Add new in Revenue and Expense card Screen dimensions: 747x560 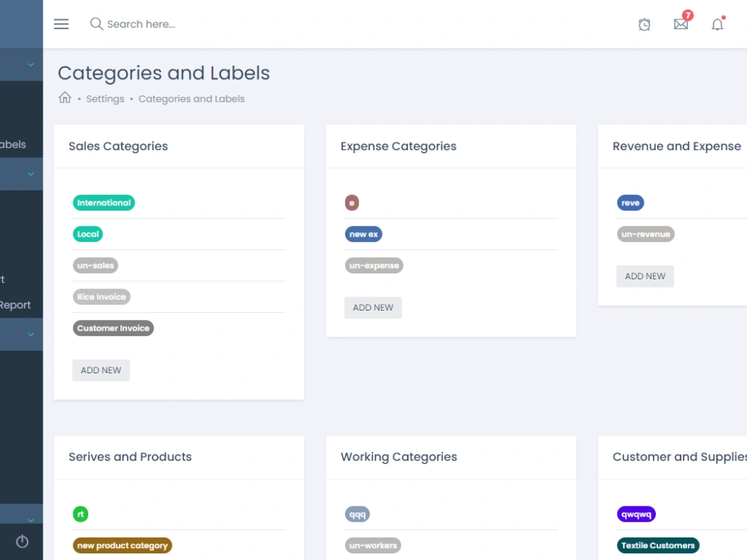(645, 276)
